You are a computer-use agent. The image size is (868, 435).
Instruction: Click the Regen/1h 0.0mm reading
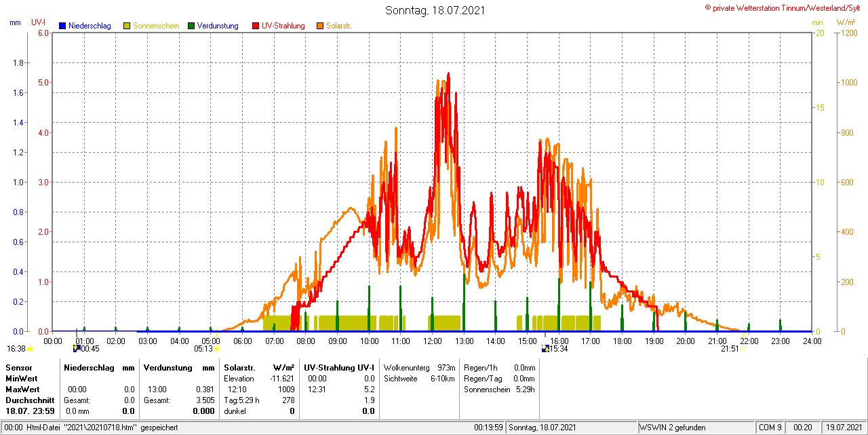click(500, 367)
